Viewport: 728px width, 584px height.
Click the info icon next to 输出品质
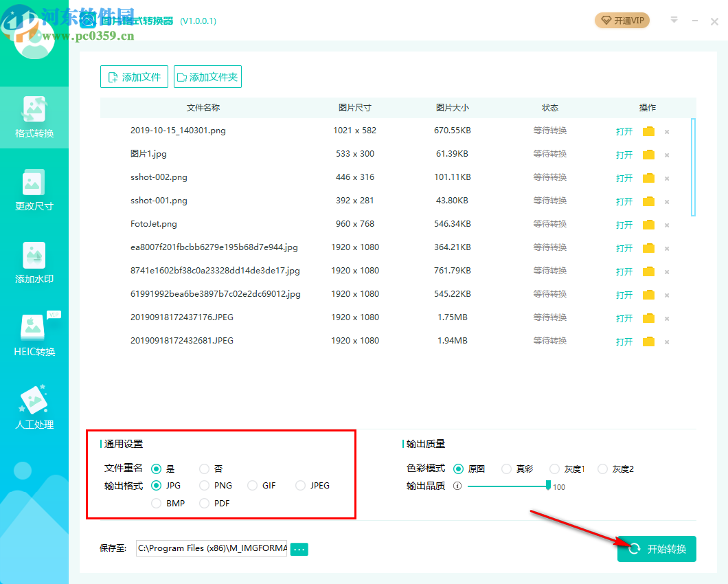458,486
